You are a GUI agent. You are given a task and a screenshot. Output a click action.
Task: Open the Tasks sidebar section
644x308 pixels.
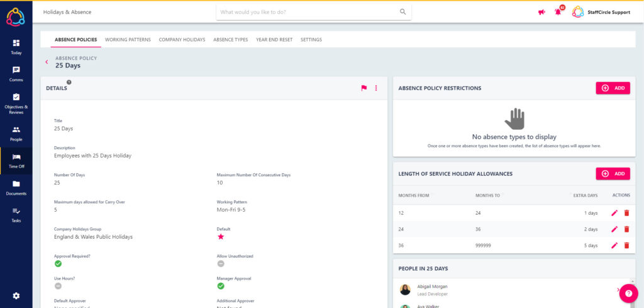tap(16, 214)
